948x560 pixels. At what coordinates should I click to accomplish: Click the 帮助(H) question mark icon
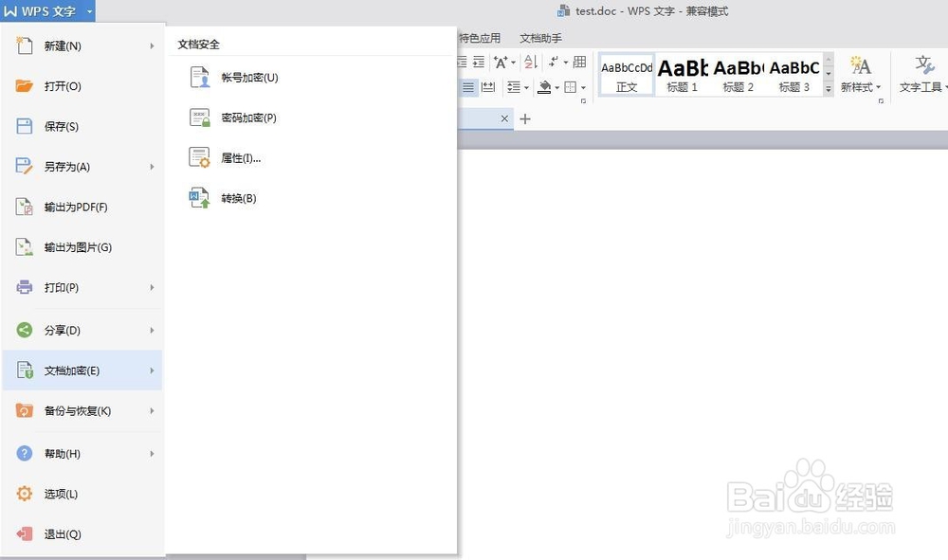25,453
